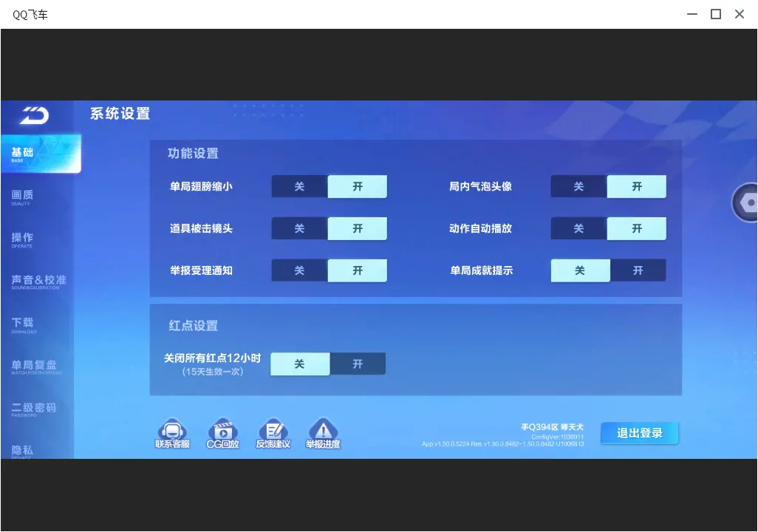Viewport: 758px width, 532px height.
Task: Turn off 道具被击镜头 with 关
Action: click(x=300, y=228)
